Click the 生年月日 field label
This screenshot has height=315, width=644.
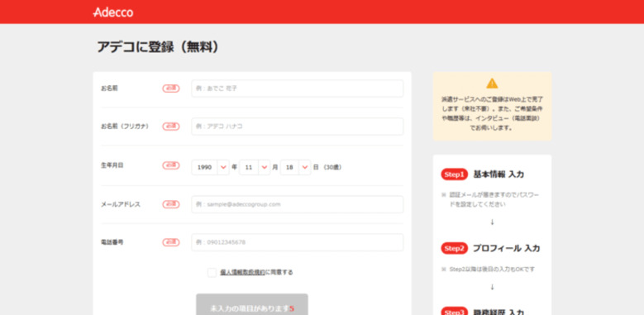[x=112, y=165]
